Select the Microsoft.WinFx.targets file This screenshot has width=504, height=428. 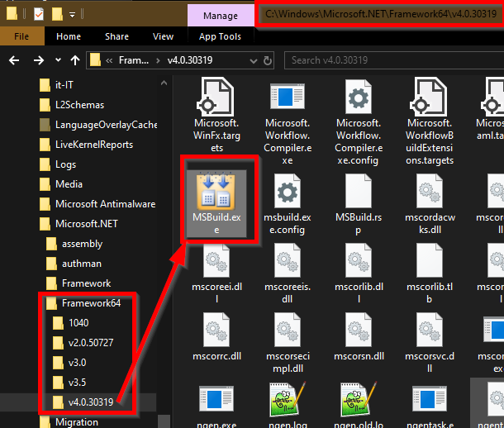[216, 116]
